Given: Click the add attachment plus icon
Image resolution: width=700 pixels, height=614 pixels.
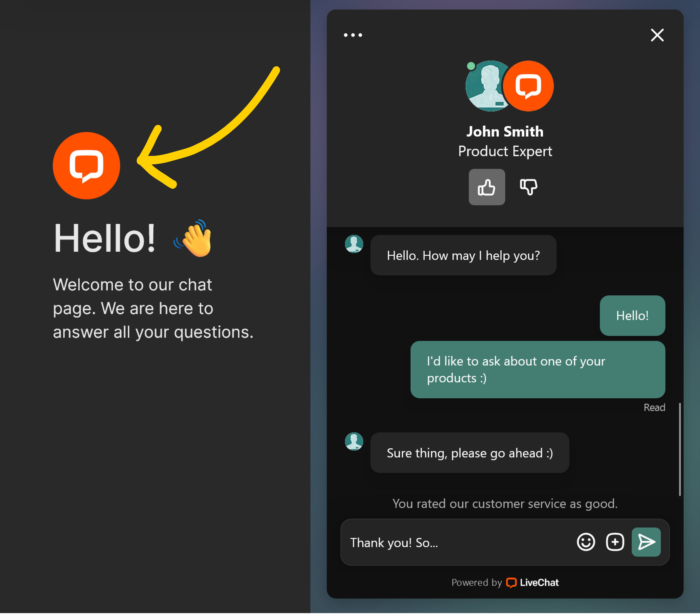Looking at the screenshot, I should [x=615, y=542].
